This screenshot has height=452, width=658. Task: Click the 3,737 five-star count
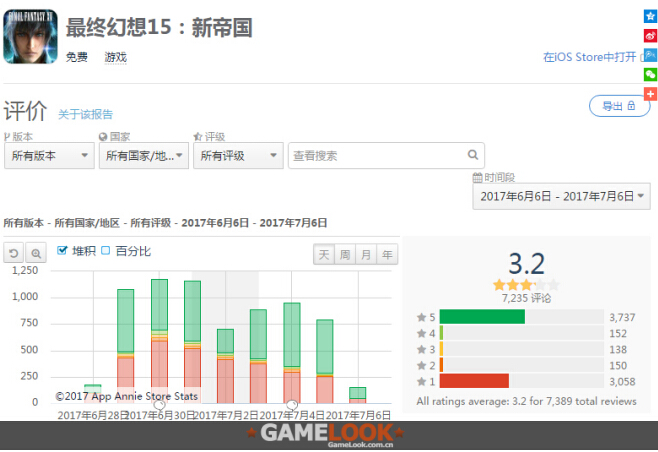622,317
